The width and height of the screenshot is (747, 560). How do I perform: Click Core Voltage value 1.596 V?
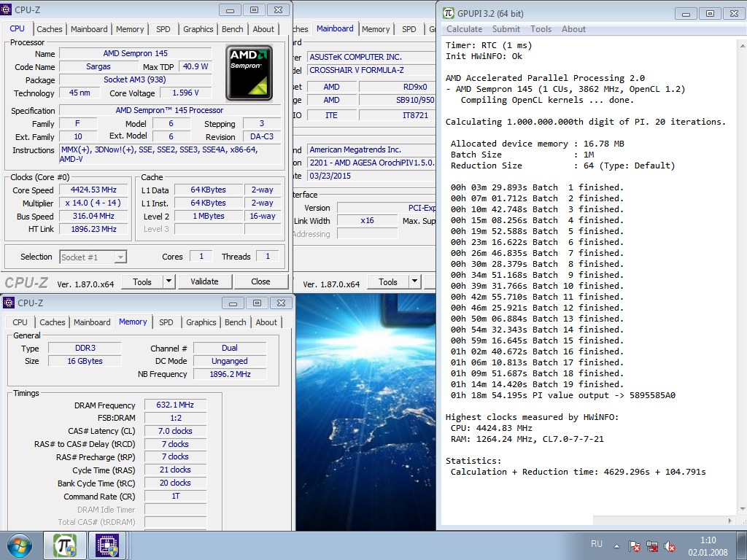tap(186, 93)
